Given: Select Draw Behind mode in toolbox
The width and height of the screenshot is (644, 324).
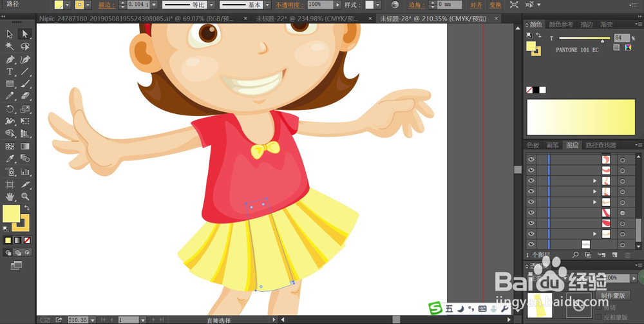Looking at the screenshot, I should pyautogui.click(x=17, y=253).
